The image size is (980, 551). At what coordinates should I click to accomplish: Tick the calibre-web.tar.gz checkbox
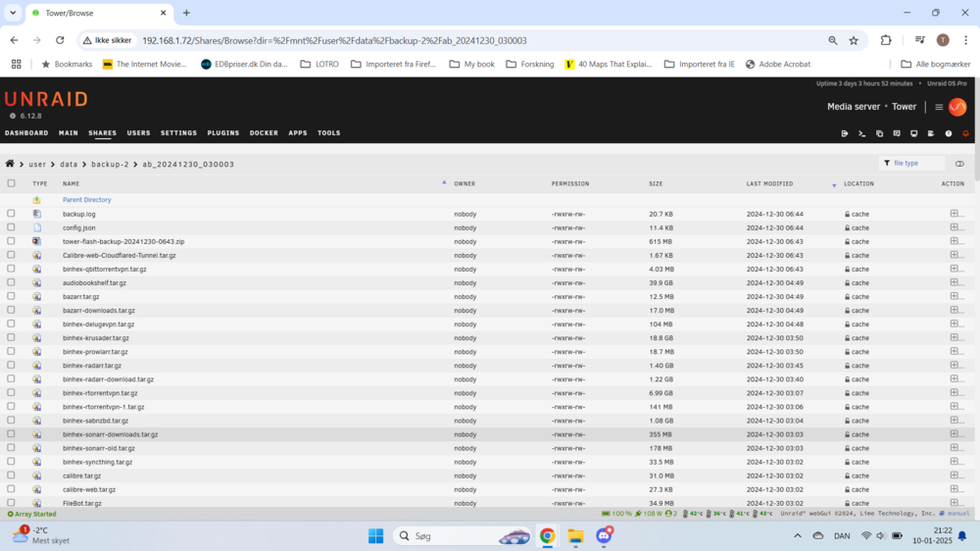point(11,488)
